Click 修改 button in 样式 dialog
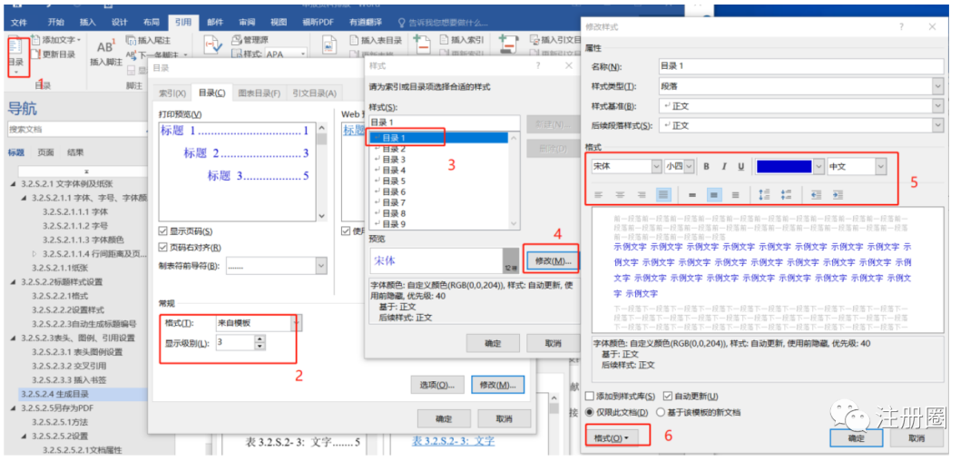Screen dimensions: 980x461 point(554,260)
